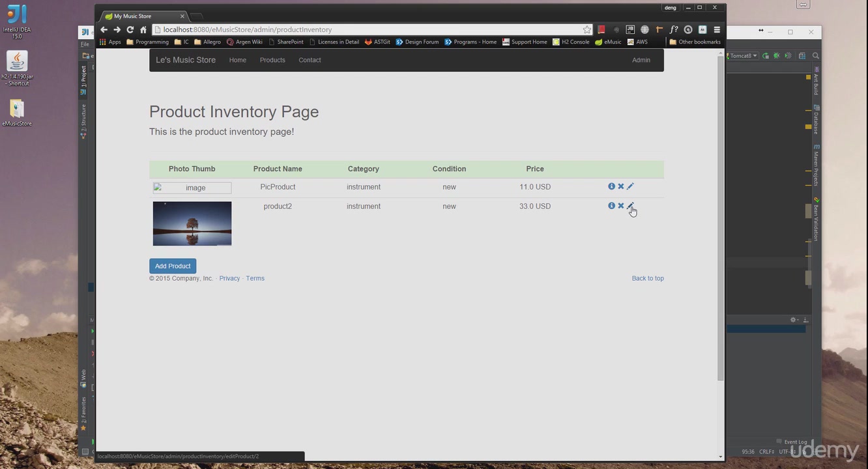Edit PicProduct with the pencil icon

pos(630,186)
